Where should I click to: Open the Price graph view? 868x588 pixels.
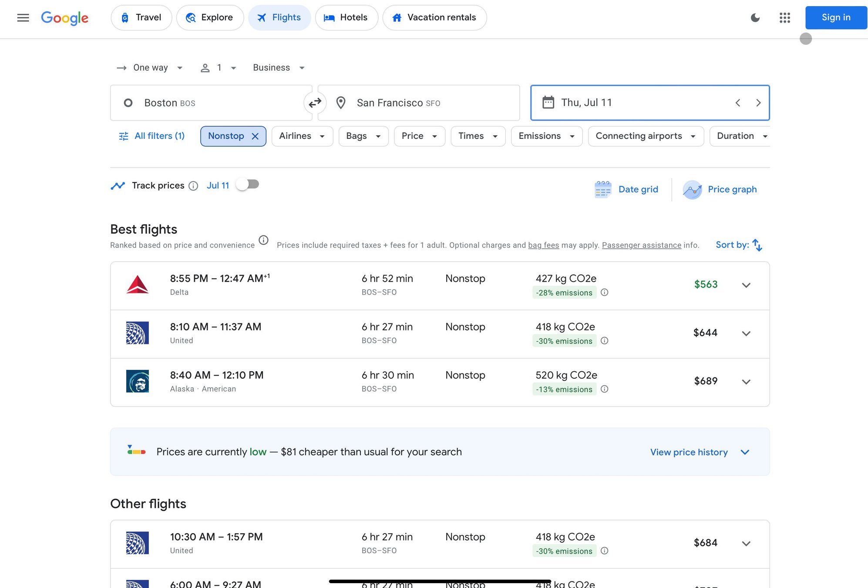pos(720,189)
